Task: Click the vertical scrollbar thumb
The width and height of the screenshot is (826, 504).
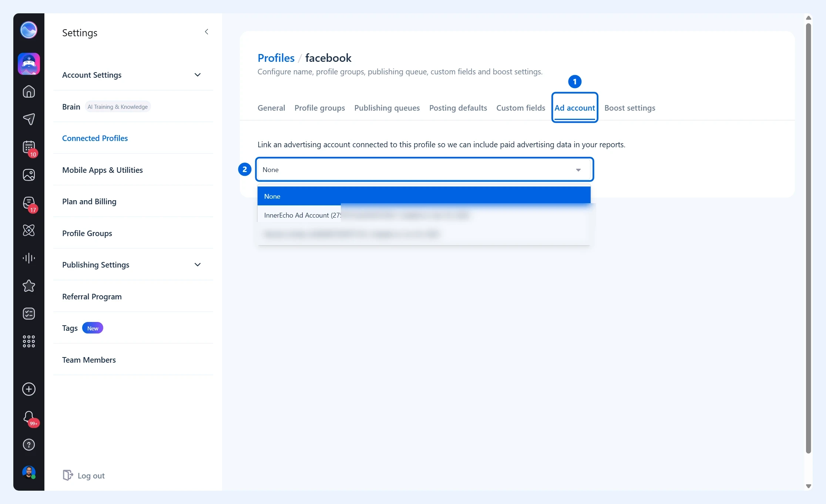Action: (x=808, y=238)
